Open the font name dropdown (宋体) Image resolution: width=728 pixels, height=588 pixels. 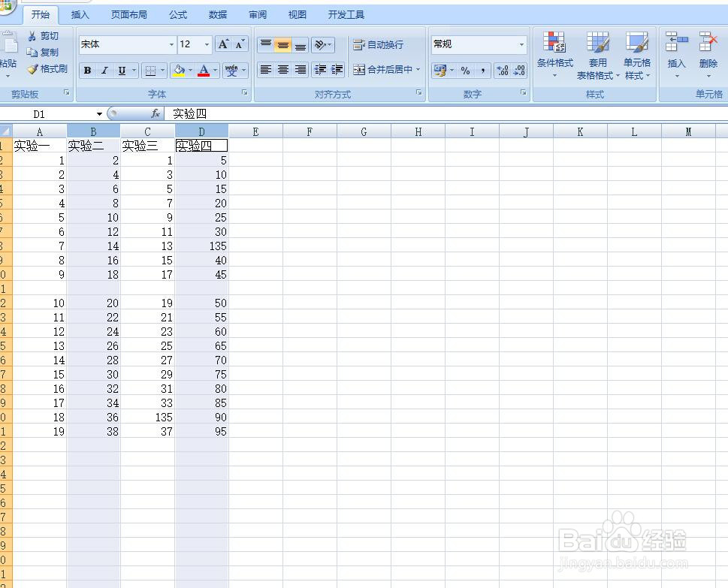[x=171, y=44]
